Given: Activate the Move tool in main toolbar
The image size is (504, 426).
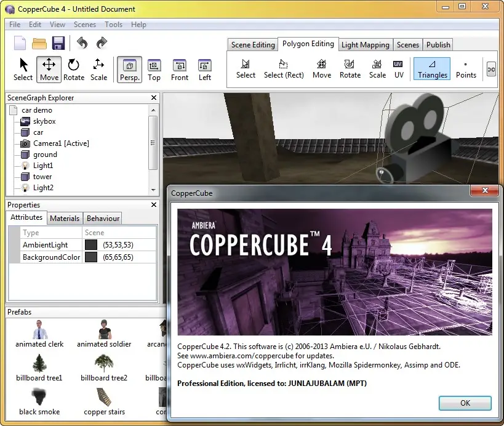Looking at the screenshot, I should point(49,70).
